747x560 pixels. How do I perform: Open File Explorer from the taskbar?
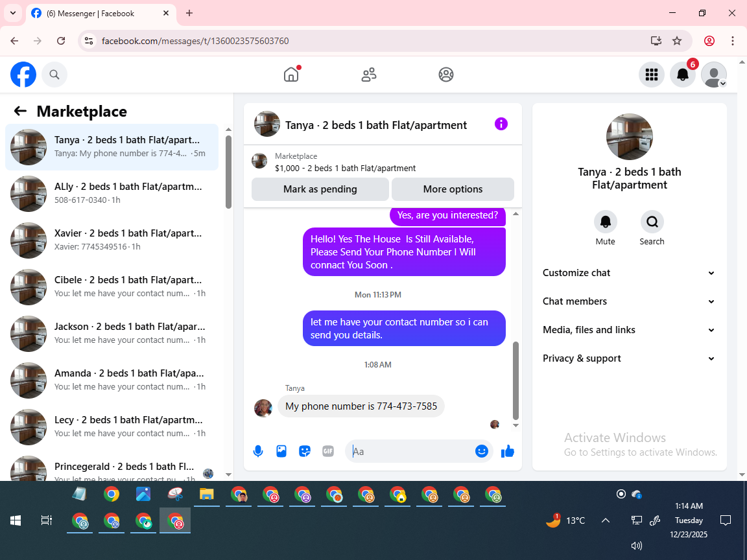point(206,495)
